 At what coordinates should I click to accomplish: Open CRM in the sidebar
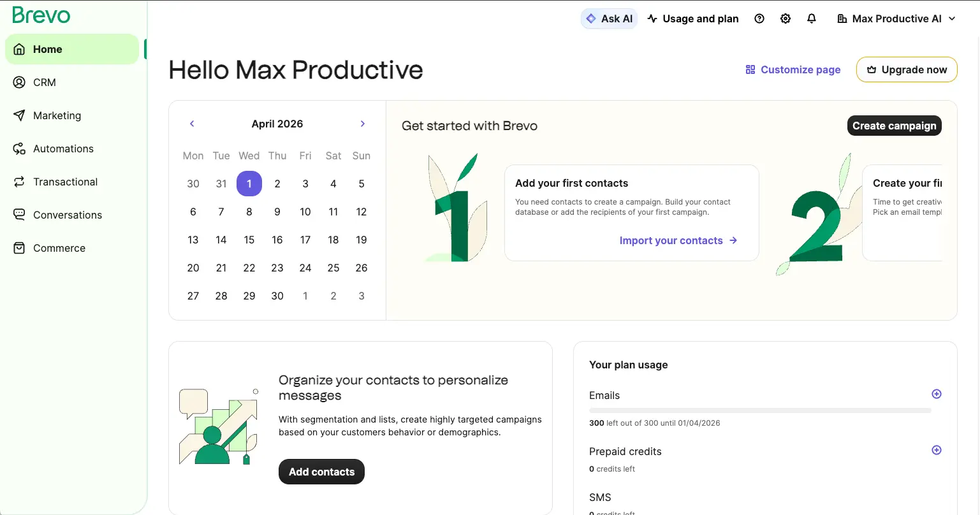click(x=44, y=82)
